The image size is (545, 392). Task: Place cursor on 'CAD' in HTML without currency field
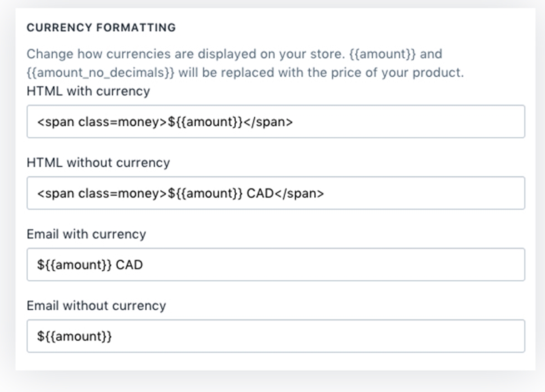click(x=260, y=194)
